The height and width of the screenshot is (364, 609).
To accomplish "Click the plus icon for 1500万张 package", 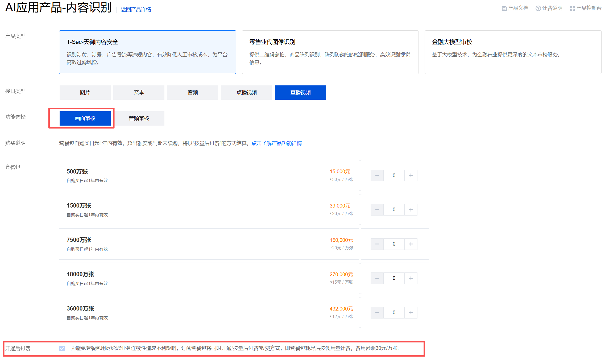I will 411,210.
